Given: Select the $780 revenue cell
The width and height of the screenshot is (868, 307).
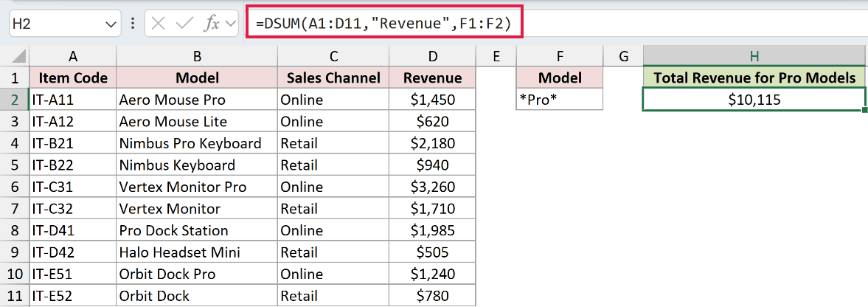Looking at the screenshot, I should 432,296.
